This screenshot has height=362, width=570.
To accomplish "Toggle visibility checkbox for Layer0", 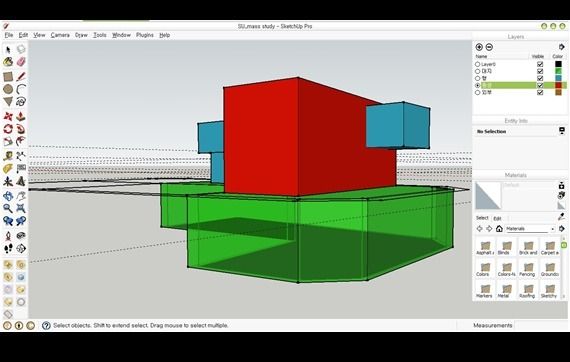I will [540, 64].
